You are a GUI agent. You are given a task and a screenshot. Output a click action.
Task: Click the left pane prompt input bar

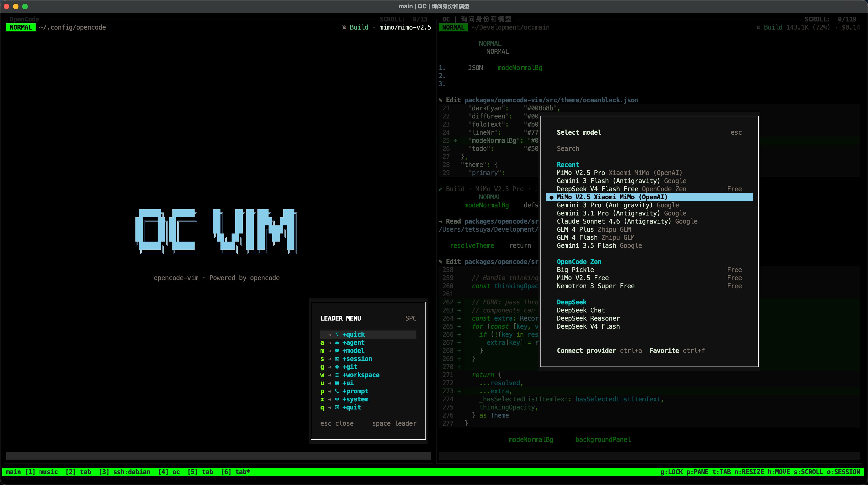point(218,456)
